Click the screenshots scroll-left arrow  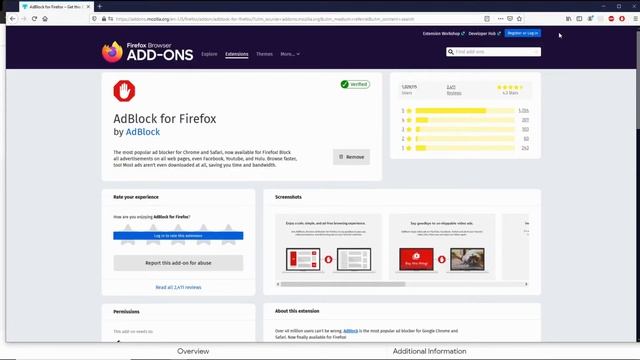click(278, 284)
